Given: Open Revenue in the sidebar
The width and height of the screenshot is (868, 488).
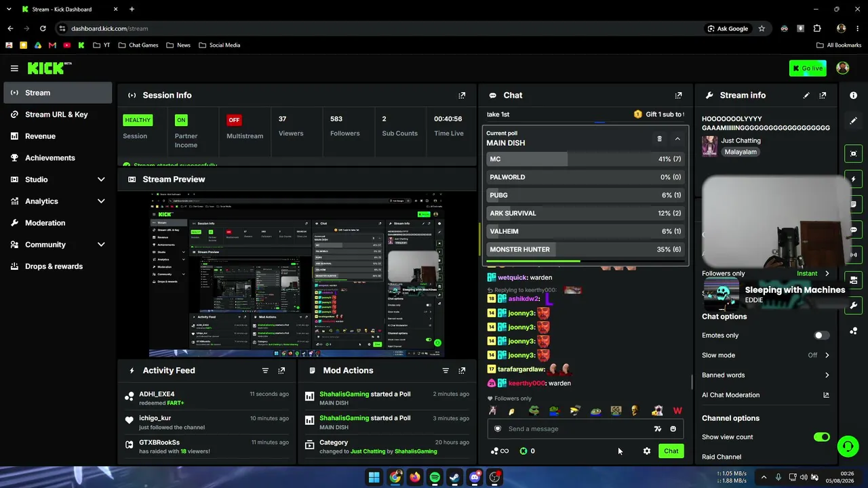Looking at the screenshot, I should [58, 136].
